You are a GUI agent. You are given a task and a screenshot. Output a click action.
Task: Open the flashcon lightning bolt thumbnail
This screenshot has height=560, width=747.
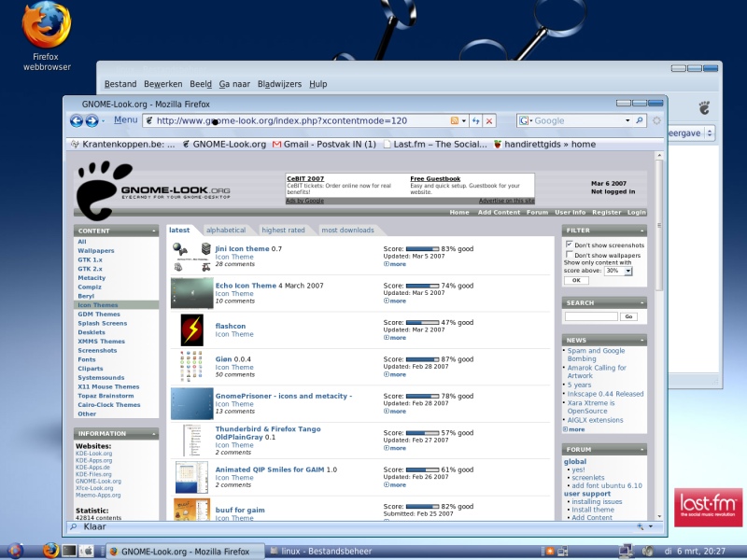pos(192,329)
